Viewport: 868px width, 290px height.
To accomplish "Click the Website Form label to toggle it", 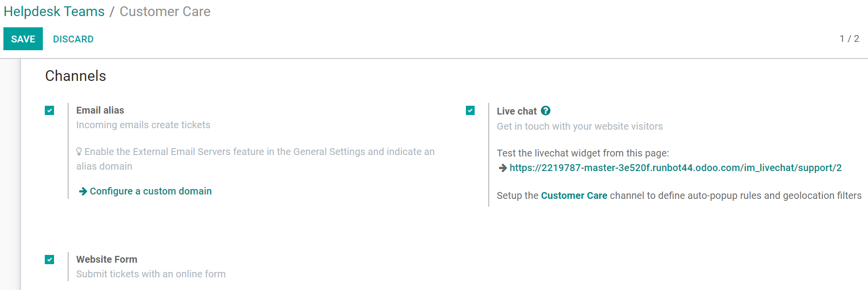I will pos(107,259).
